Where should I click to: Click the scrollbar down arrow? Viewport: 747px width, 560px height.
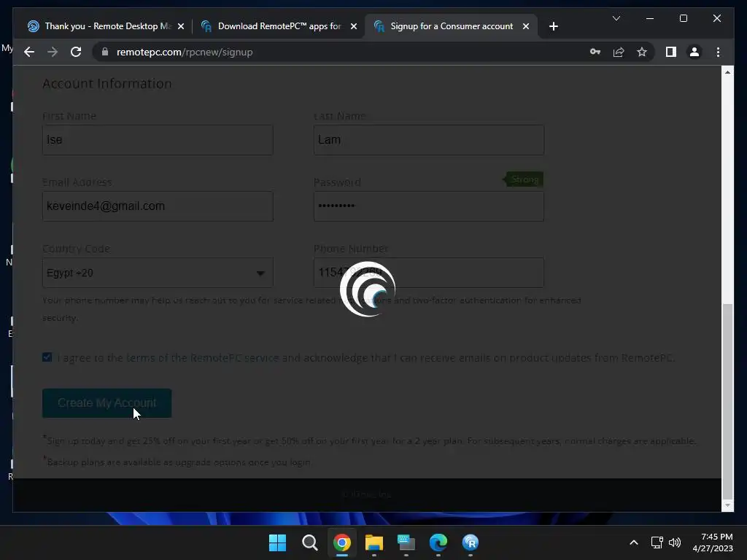pyautogui.click(x=727, y=505)
